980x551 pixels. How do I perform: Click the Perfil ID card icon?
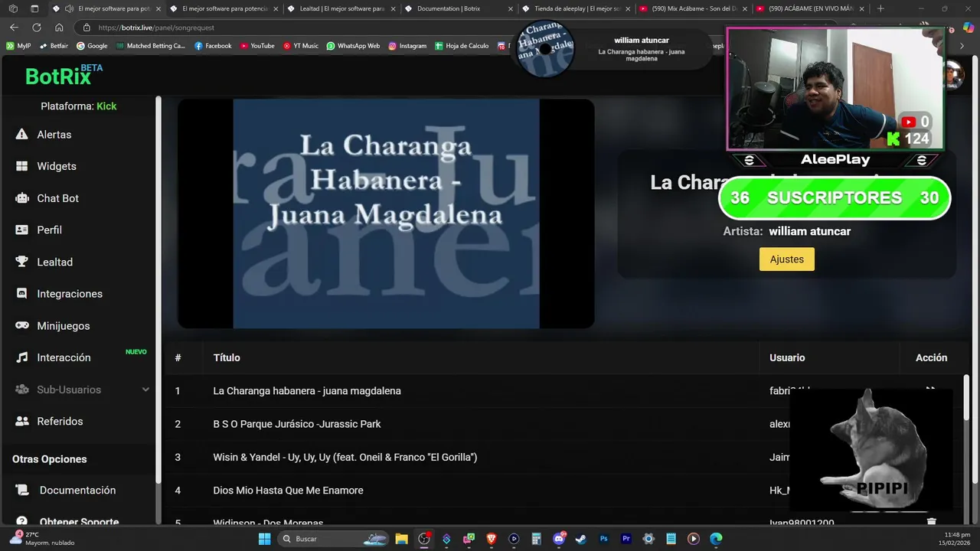tap(22, 230)
